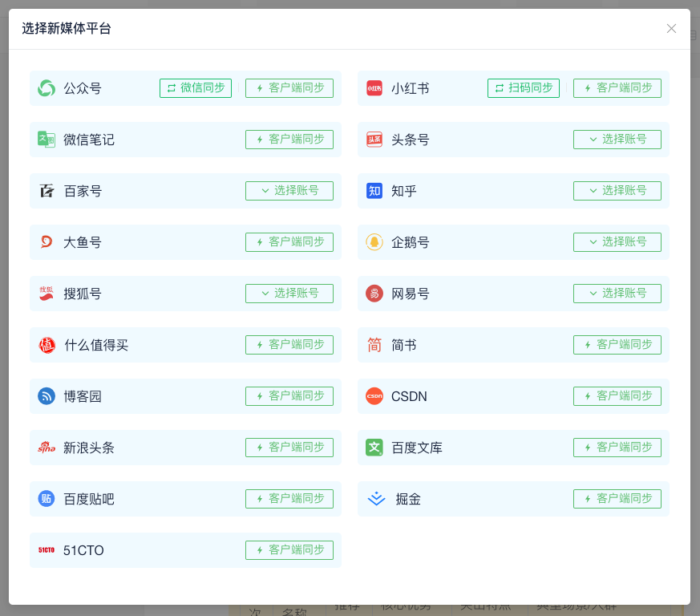The width and height of the screenshot is (700, 616).
Task: Click 客户端同步 for 微信笔记
Action: point(289,140)
